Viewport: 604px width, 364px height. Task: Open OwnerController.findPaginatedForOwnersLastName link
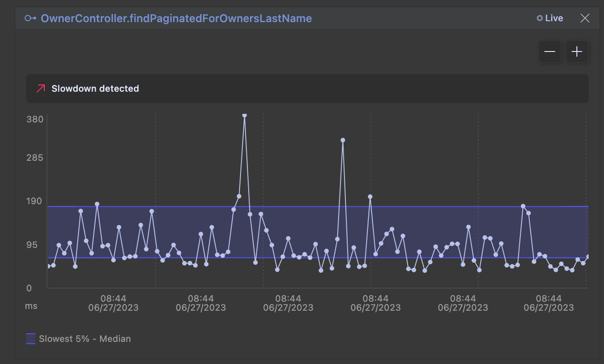[x=176, y=19]
